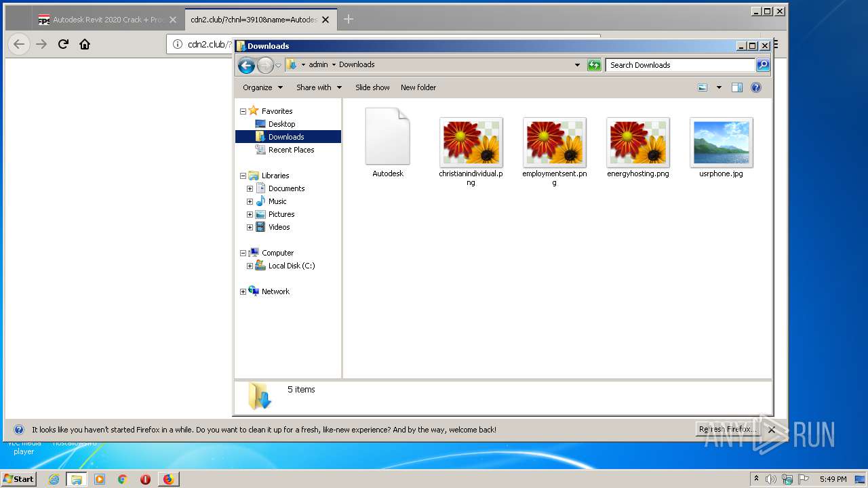Expand the Documents library
868x488 pixels.
250,188
